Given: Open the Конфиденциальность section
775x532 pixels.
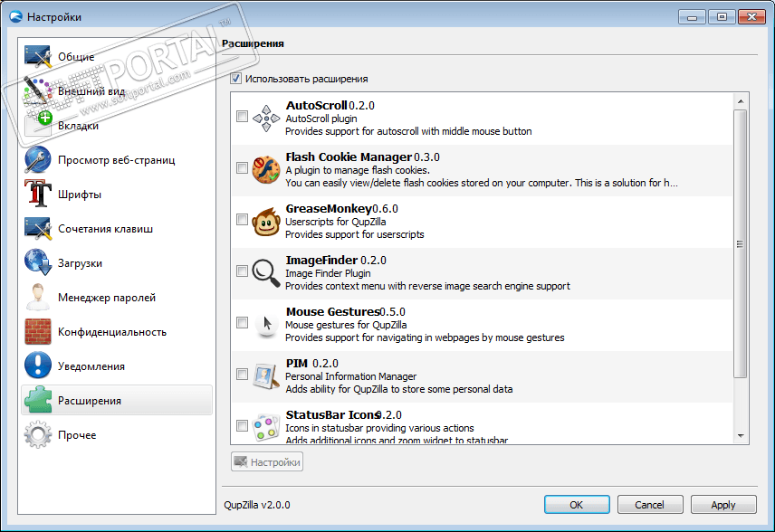Looking at the screenshot, I should click(117, 331).
